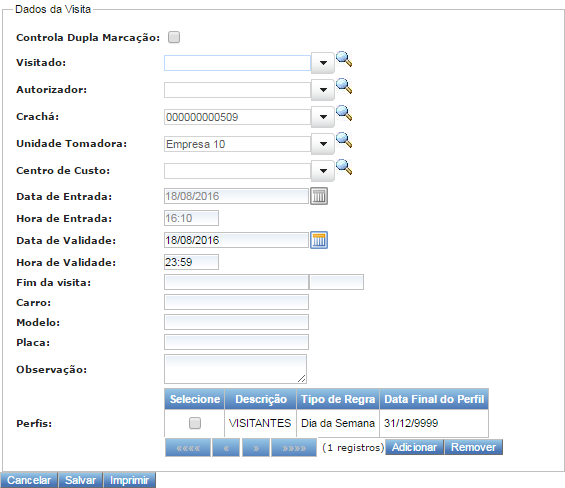The width and height of the screenshot is (565, 488).
Task: Expand the Centro de Custo dropdown arrow
Action: click(x=323, y=171)
